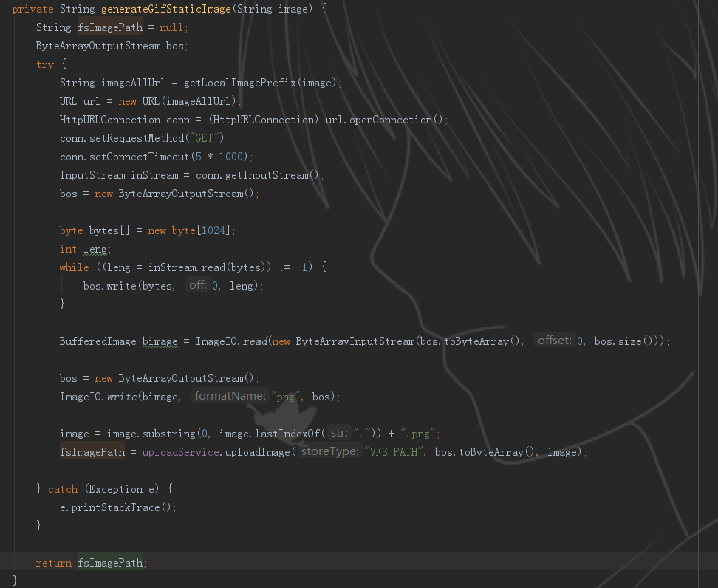This screenshot has width=718, height=588.
Task: Click the catch keyword
Action: pyautogui.click(x=63, y=489)
